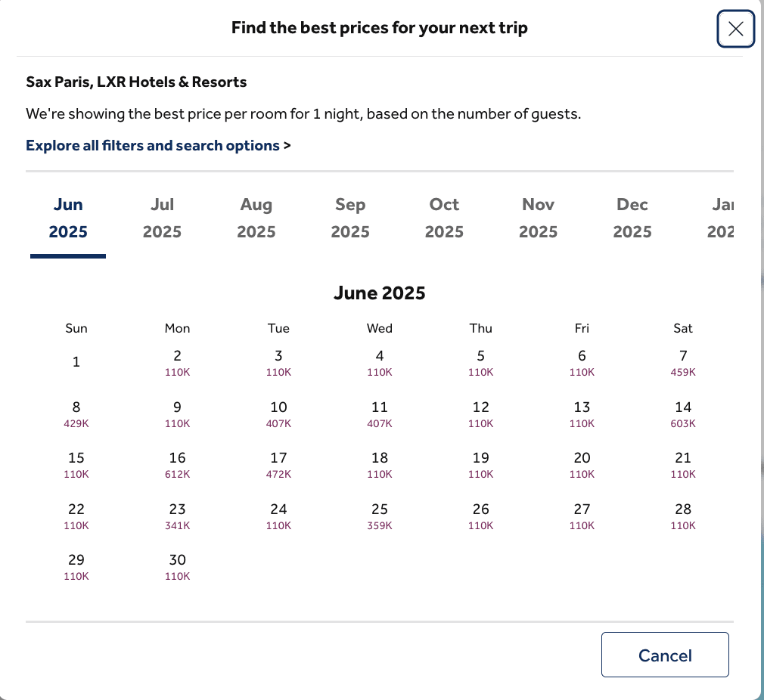Close the price calendar dialog

735,29
